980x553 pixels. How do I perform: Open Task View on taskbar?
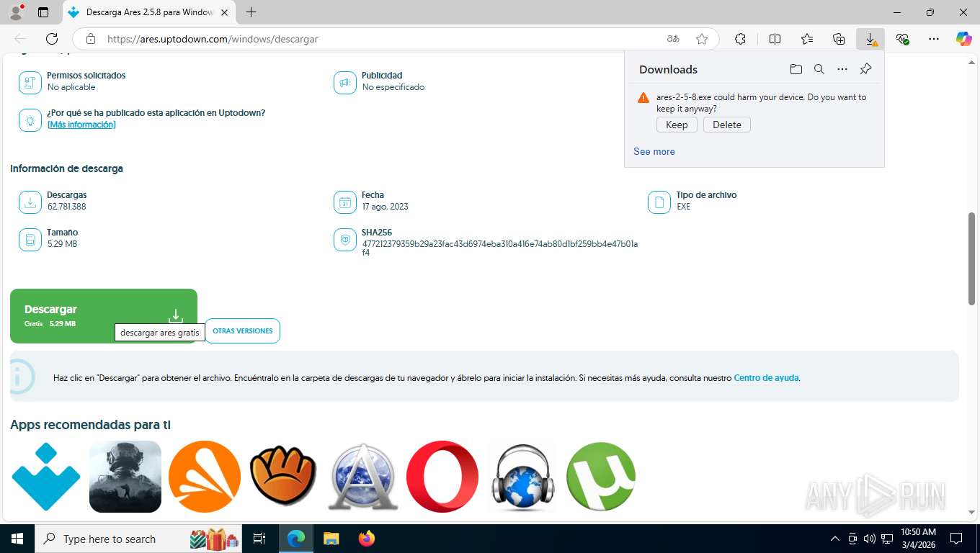coord(260,539)
